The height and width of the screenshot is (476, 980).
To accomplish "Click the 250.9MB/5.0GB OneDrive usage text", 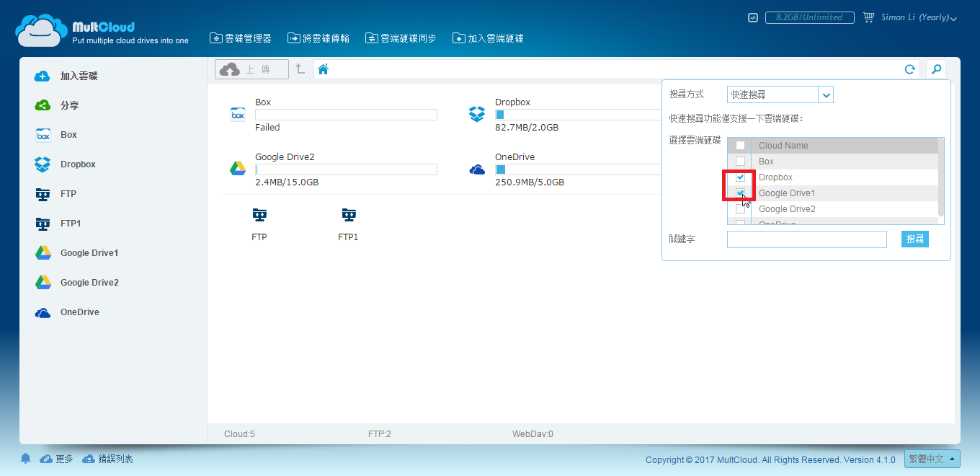I will (x=530, y=182).
